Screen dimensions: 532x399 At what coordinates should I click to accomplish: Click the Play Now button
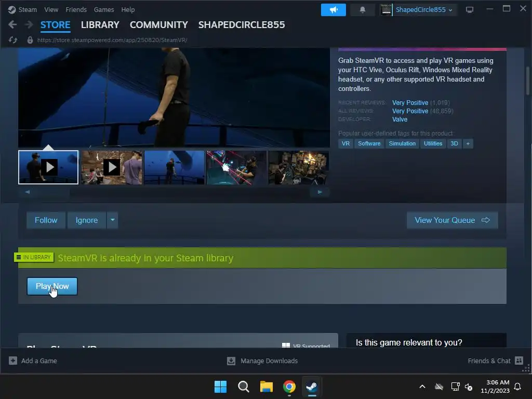tap(52, 286)
